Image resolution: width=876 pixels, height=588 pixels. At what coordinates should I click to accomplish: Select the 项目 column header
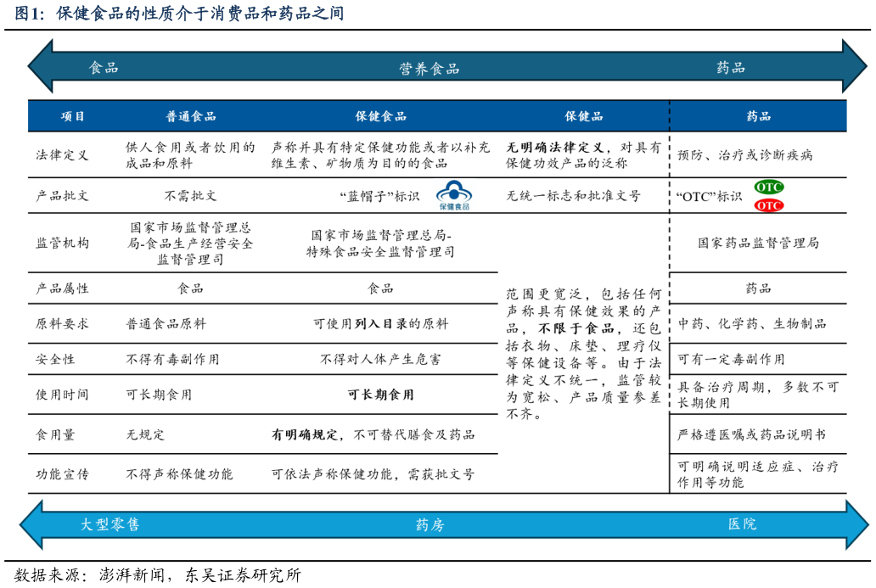[73, 116]
